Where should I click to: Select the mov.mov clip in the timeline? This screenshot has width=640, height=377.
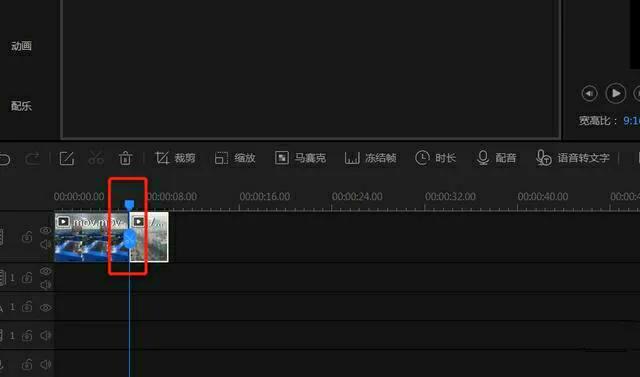pos(91,237)
